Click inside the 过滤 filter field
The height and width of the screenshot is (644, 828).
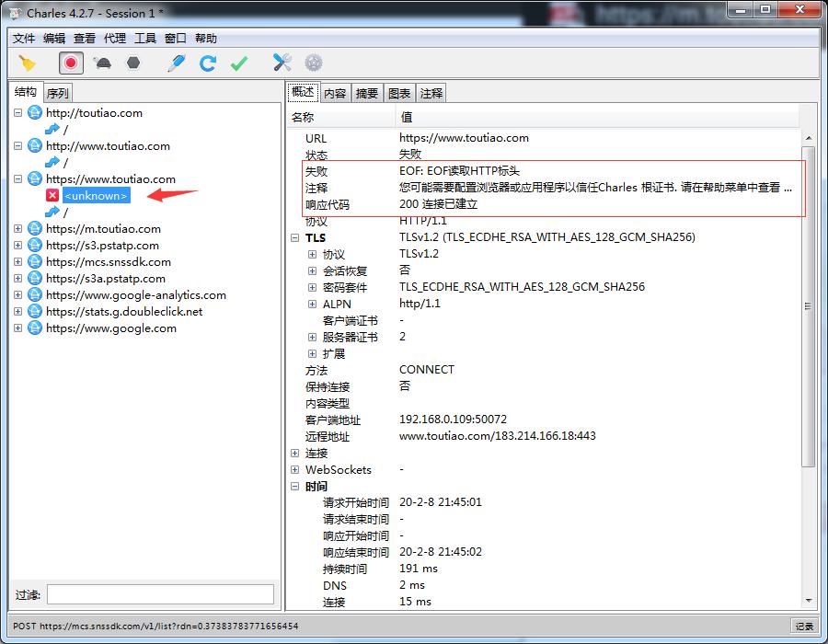pyautogui.click(x=161, y=593)
